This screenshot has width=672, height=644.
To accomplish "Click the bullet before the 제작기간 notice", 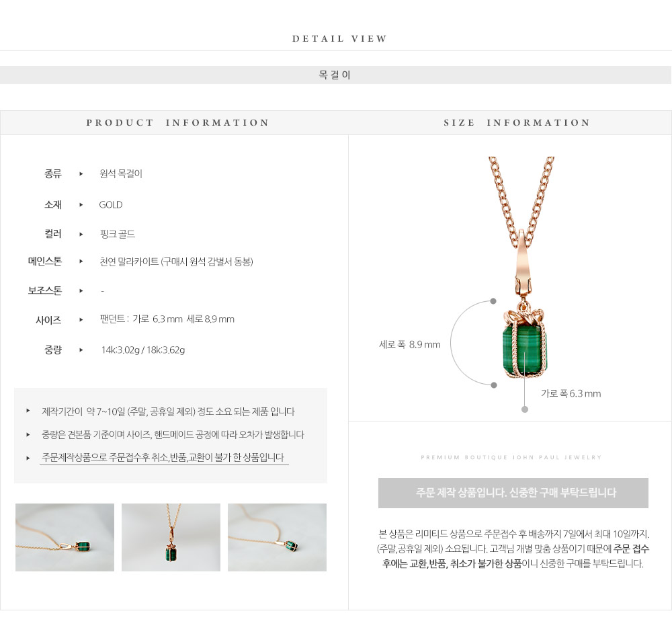I will (x=28, y=411).
